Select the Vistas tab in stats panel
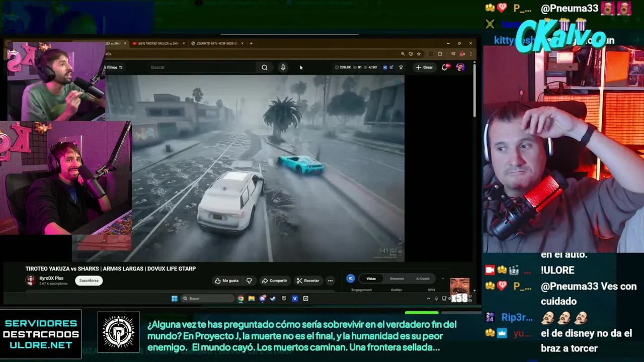Screen dimensions: 644x362 tap(371, 279)
